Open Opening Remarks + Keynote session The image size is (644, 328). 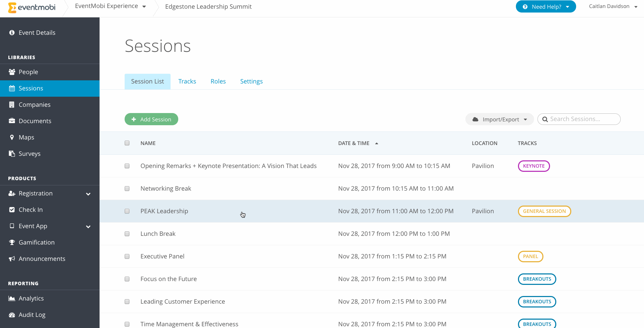228,166
